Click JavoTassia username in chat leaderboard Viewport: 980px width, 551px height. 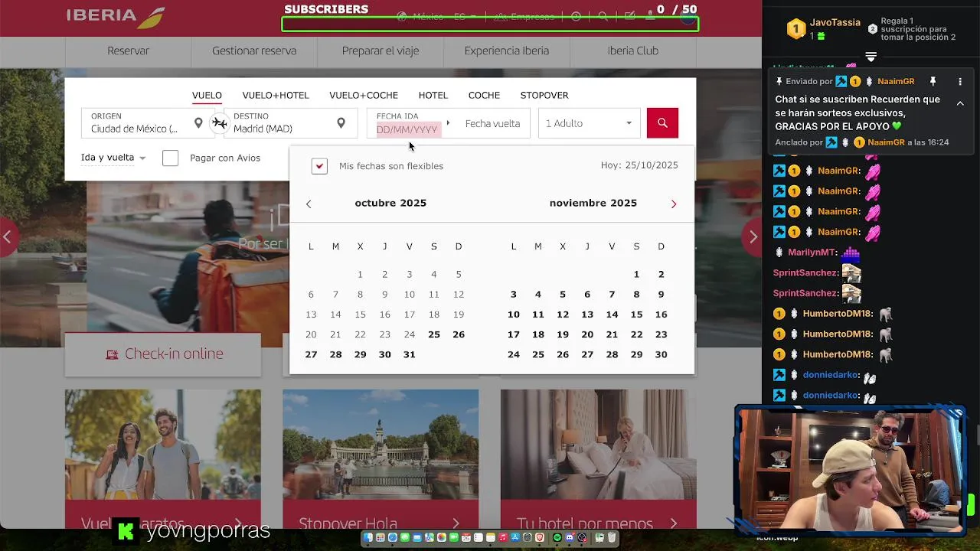click(x=835, y=23)
